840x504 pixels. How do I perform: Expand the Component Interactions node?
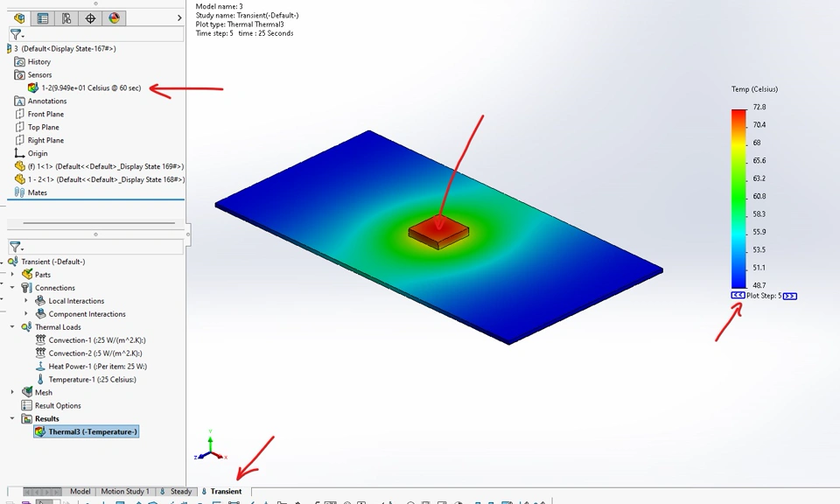[25, 314]
